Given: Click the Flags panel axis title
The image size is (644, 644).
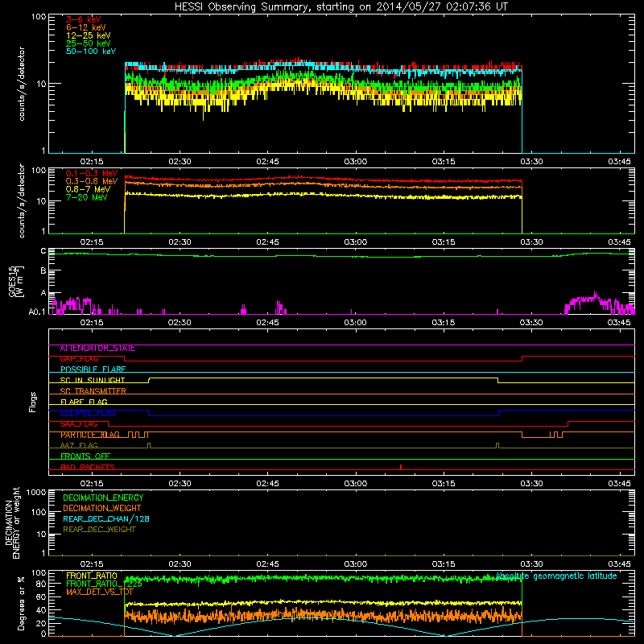Looking at the screenshot, I should [33, 402].
